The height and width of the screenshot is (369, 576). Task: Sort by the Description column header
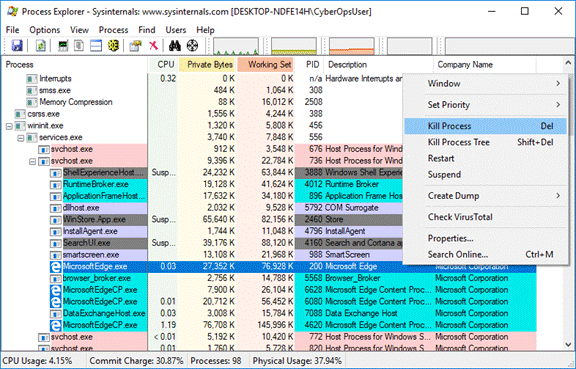coord(379,65)
